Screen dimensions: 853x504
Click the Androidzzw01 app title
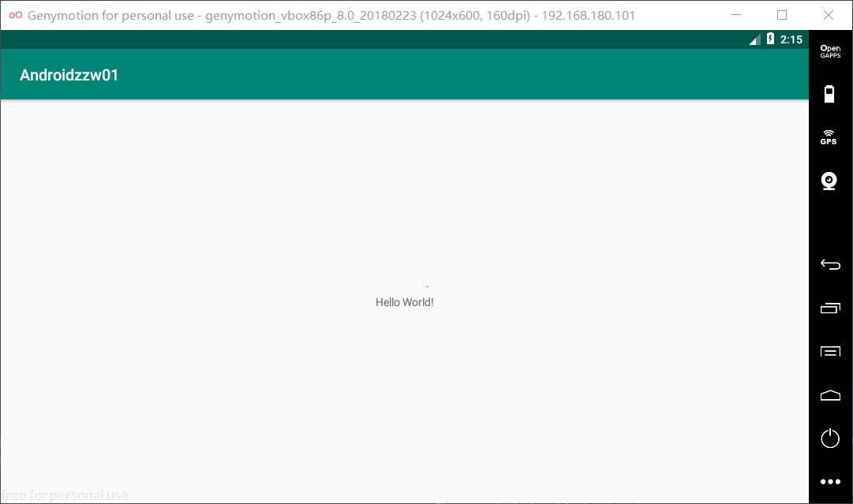(69, 75)
